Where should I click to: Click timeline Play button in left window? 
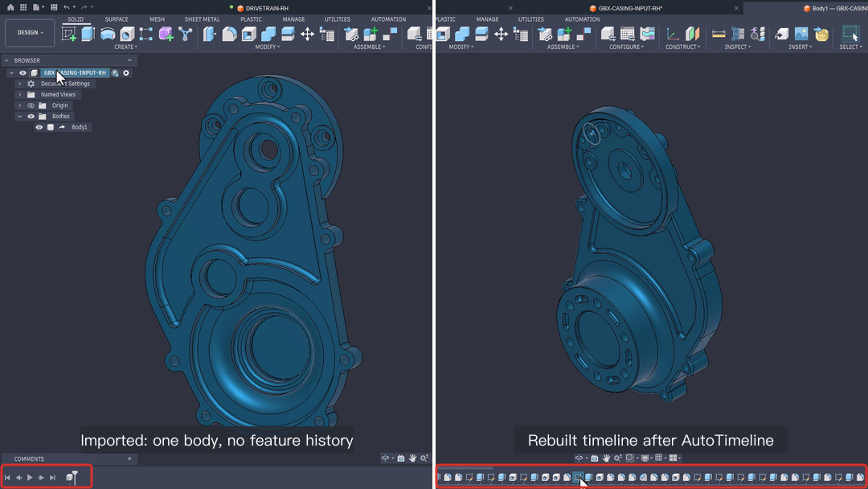tap(30, 478)
